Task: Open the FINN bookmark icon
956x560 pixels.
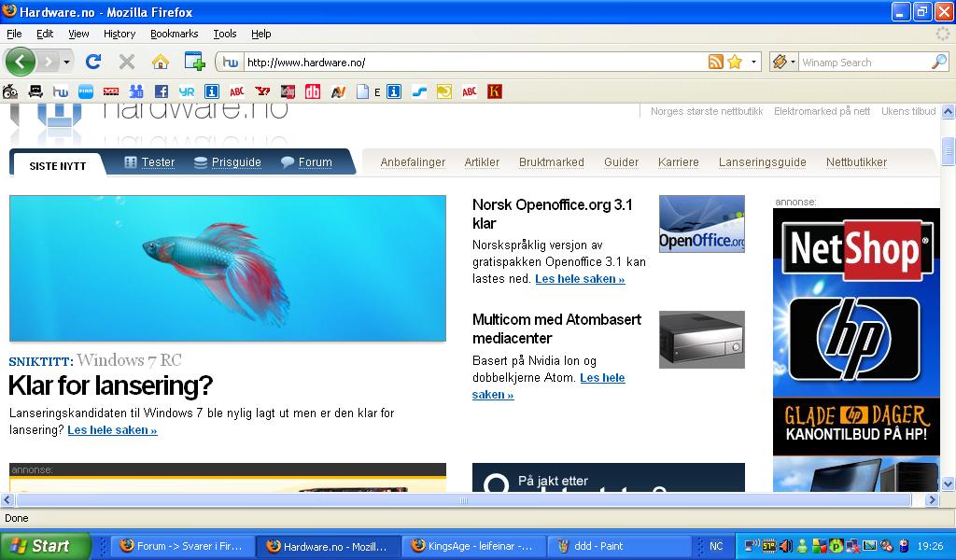Action: pos(85,92)
